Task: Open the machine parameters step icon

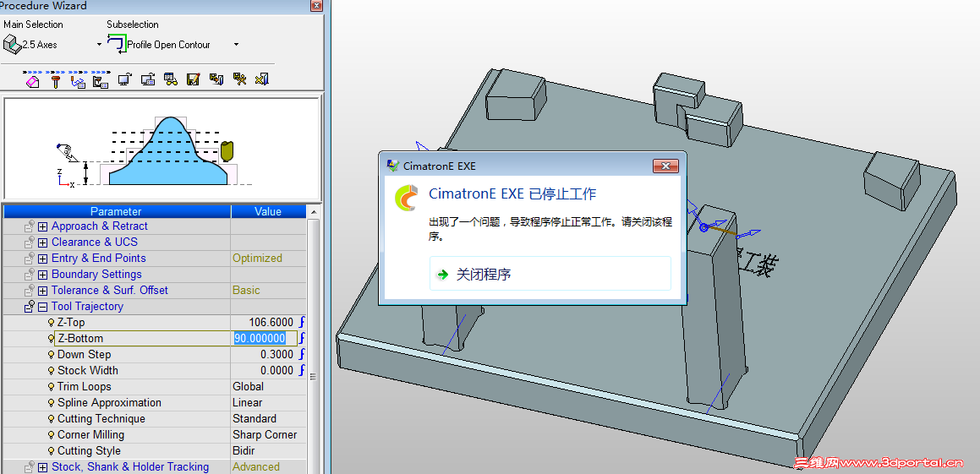Action: pos(101,80)
